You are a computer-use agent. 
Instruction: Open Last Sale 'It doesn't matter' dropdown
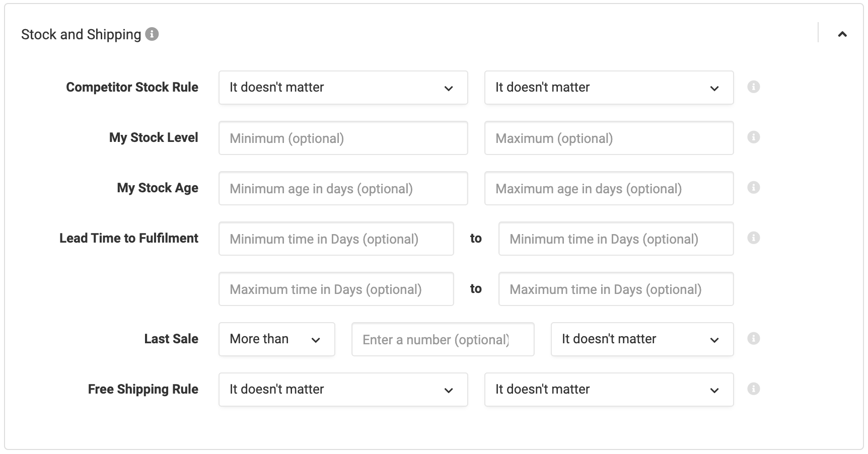pos(642,339)
